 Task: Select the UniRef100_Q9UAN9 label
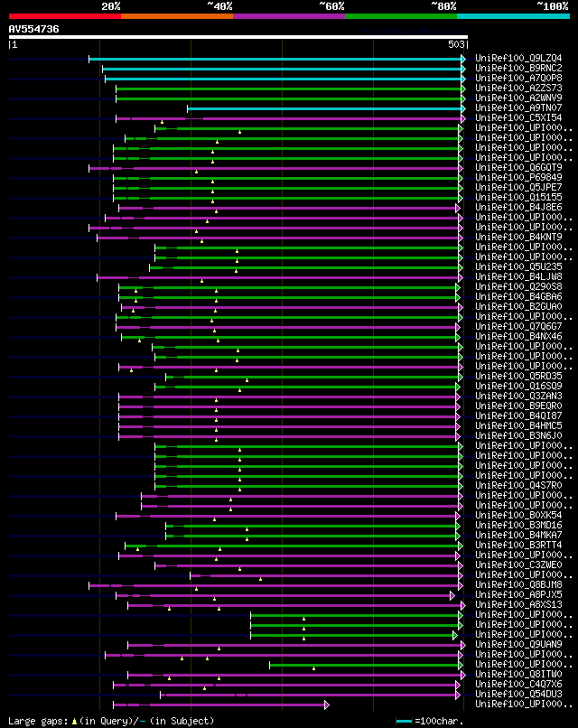518,644
